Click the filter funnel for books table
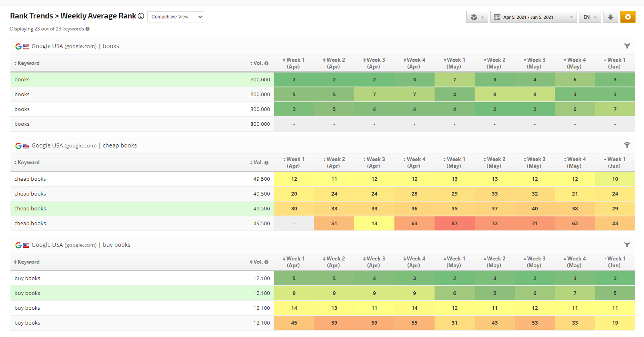Image resolution: width=644 pixels, height=337 pixels. 627,46
